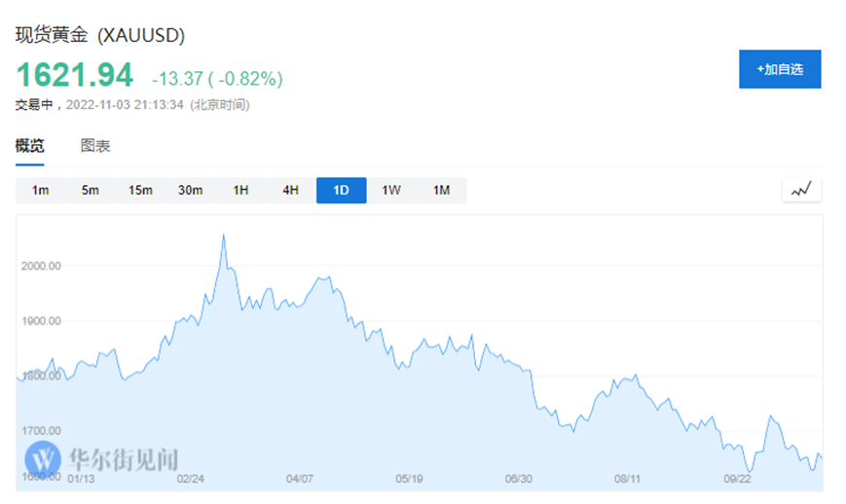The image size is (846, 504).
Task: Select the 5m timeframe
Action: pyautogui.click(x=91, y=191)
